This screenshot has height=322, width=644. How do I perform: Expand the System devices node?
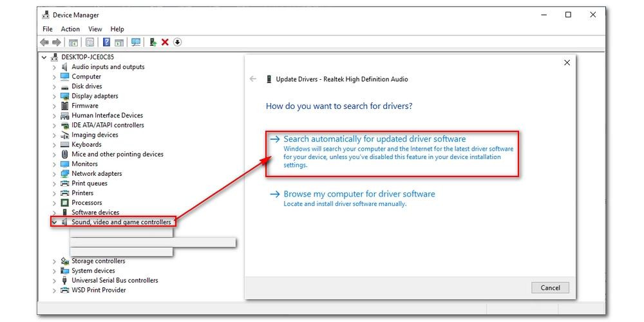pos(54,270)
